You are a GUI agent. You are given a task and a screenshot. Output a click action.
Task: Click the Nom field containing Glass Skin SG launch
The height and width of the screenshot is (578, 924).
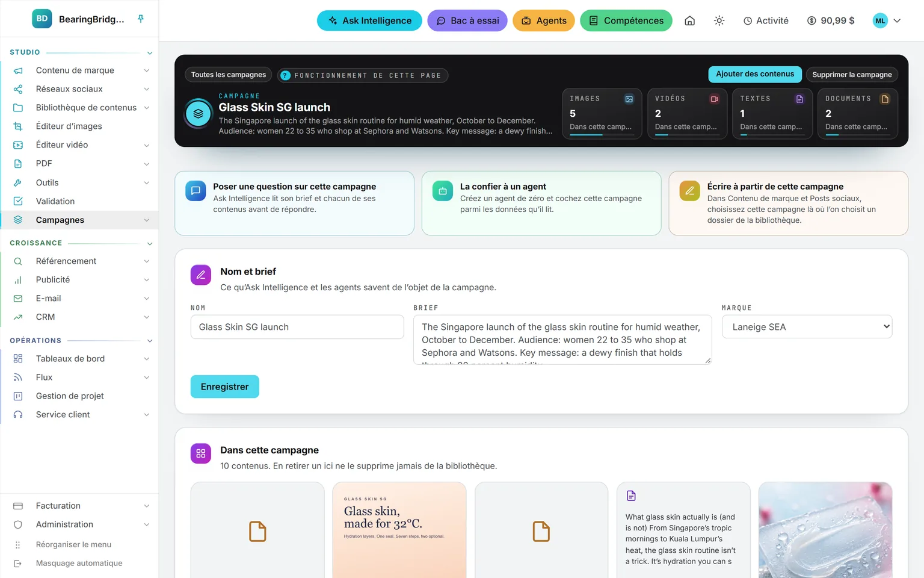click(x=297, y=327)
